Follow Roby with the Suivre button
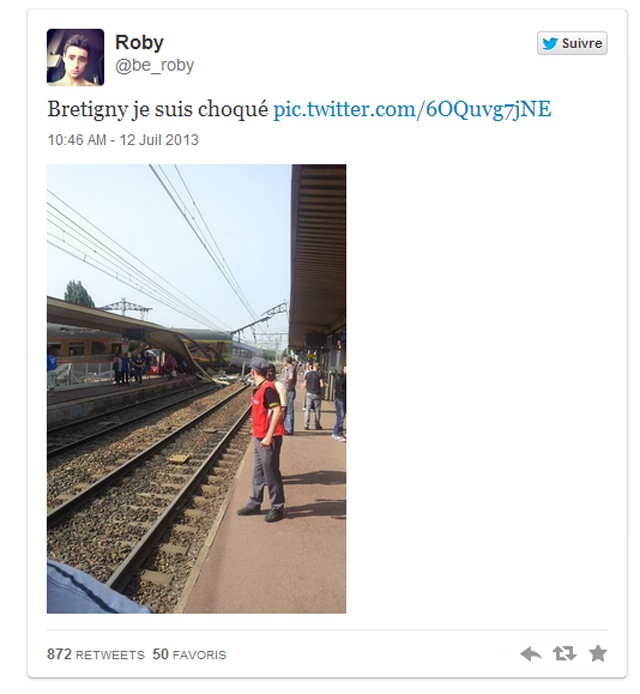The image size is (640, 694). (x=572, y=43)
